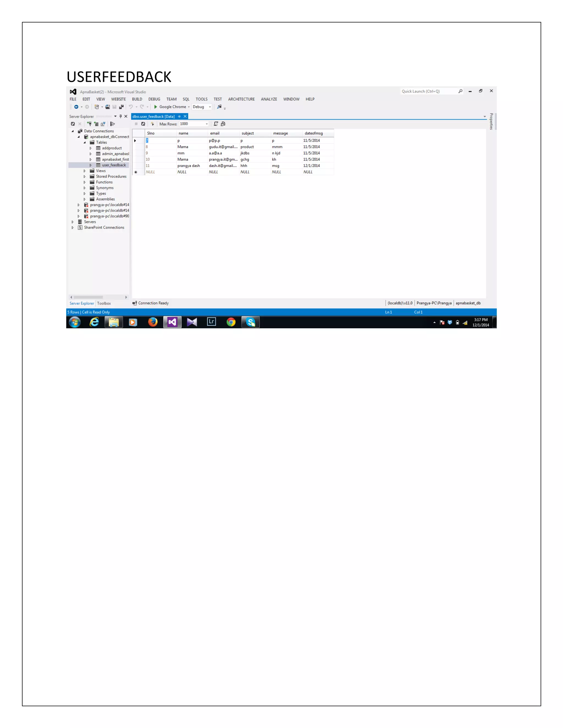This screenshot has width=563, height=728.
Task: Click Save All toolbar icon
Action: 121,107
